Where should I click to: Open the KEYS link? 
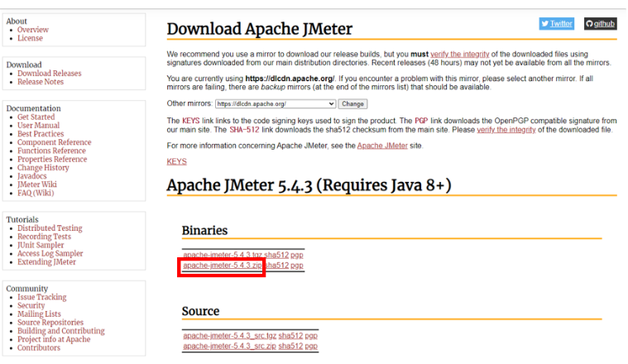pyautogui.click(x=176, y=161)
